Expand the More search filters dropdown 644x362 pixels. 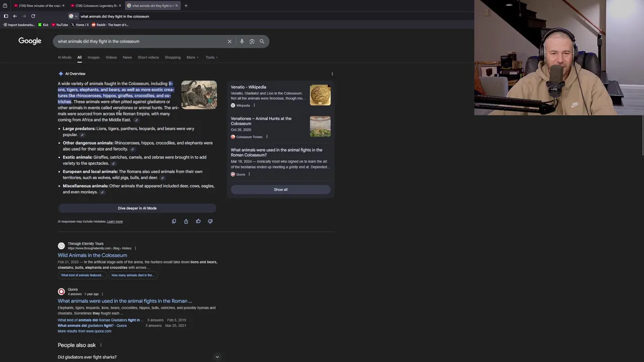tap(193, 57)
